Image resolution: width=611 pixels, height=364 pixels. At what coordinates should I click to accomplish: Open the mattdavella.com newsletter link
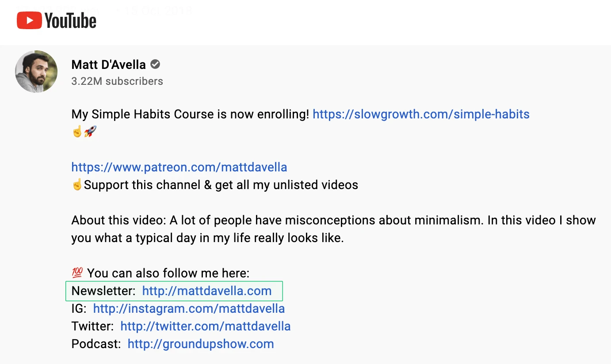point(206,291)
